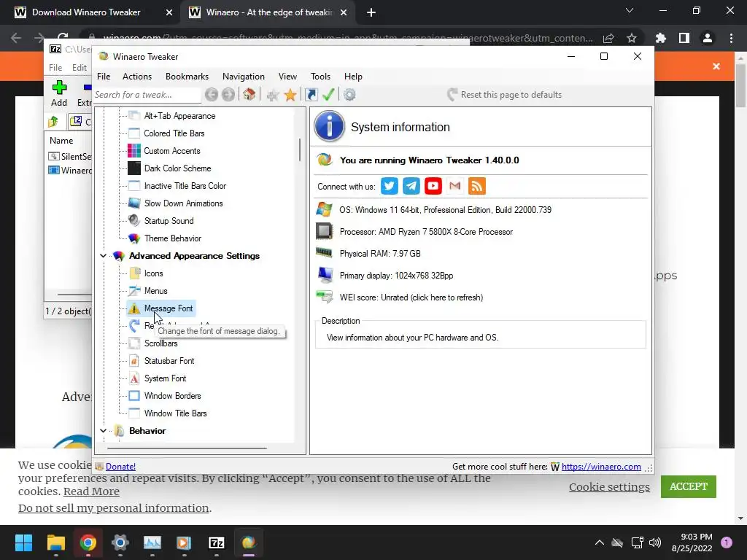Open the Telegram connect icon
The height and width of the screenshot is (560, 747).
(x=411, y=186)
